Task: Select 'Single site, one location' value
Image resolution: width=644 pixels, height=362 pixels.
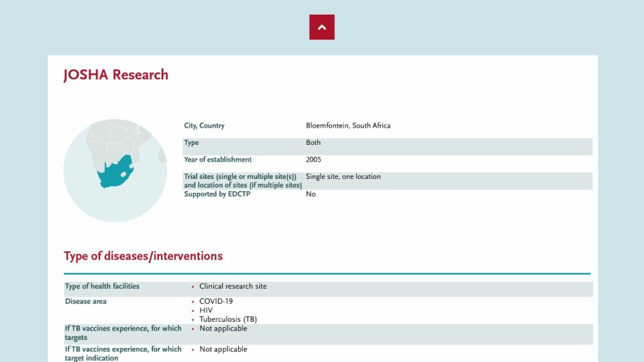Action: point(343,176)
